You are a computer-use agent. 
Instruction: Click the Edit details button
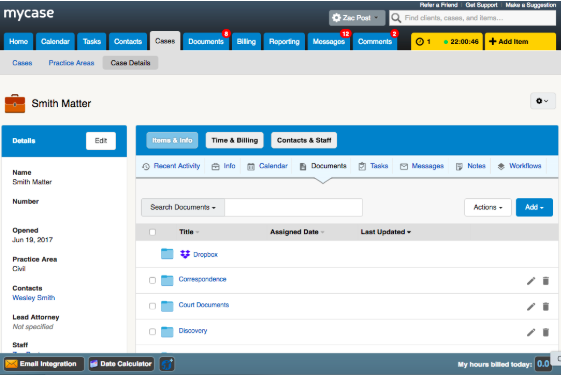click(x=101, y=141)
